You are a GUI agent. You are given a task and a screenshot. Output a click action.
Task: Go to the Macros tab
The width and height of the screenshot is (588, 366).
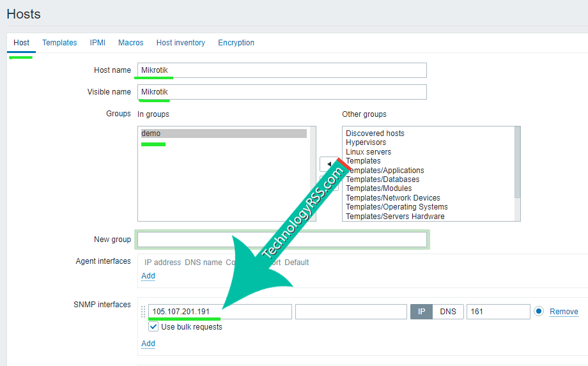[x=130, y=43]
